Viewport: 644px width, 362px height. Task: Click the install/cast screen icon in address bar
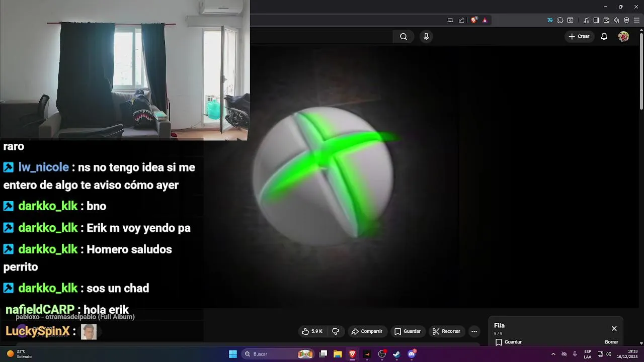coord(450,20)
